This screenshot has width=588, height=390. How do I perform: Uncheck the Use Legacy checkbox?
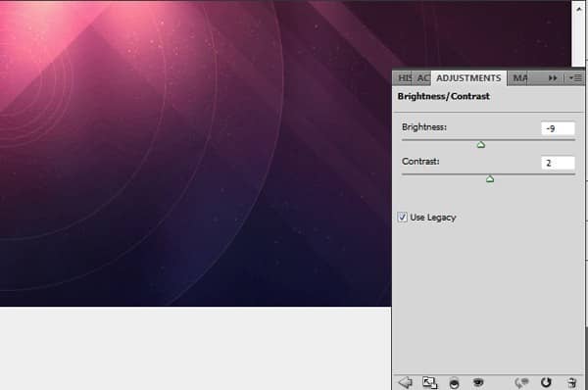point(403,218)
